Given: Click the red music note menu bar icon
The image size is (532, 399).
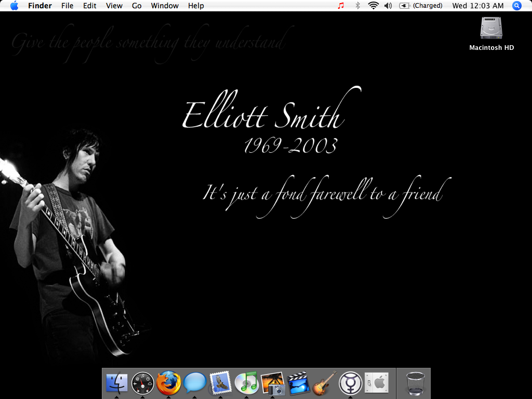Looking at the screenshot, I should (341, 5).
